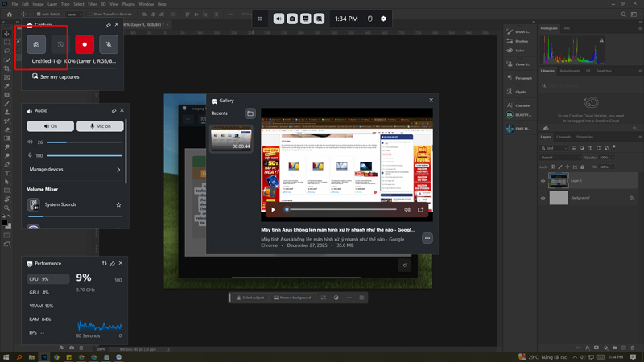Open Game Bar settings gear icon
Image resolution: width=644 pixels, height=362 pixels.
[x=383, y=19]
